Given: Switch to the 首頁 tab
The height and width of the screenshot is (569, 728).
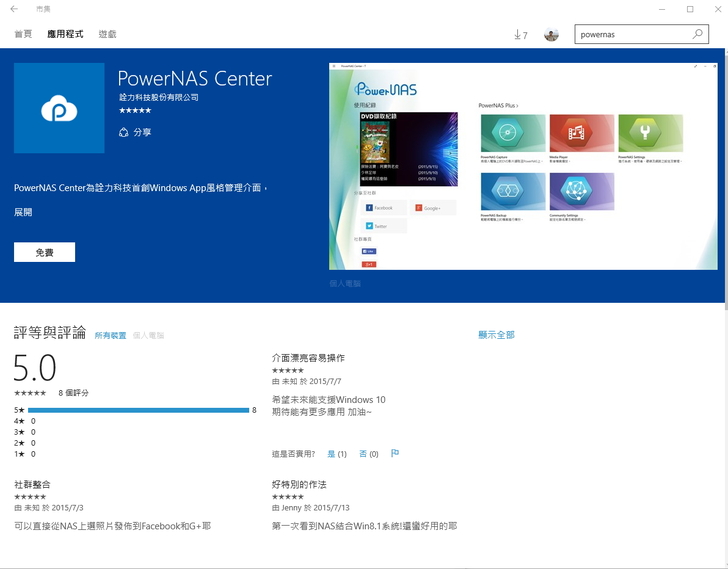Looking at the screenshot, I should (23, 35).
